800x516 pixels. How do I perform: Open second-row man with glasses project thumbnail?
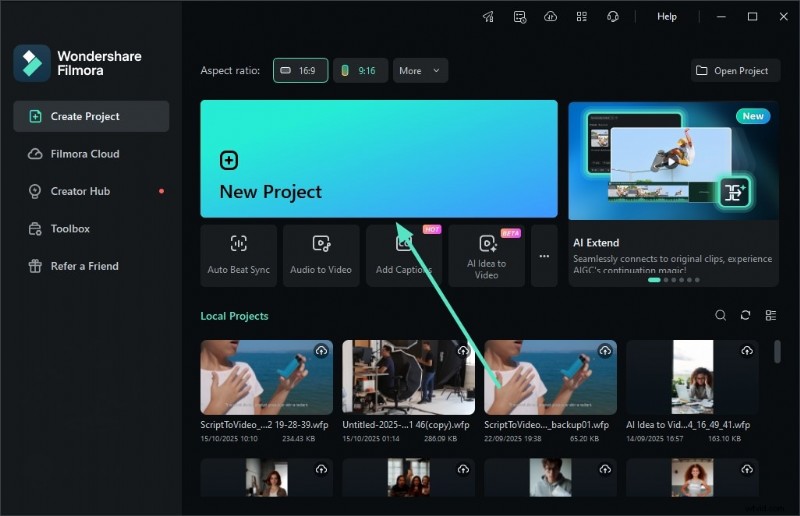click(550, 477)
